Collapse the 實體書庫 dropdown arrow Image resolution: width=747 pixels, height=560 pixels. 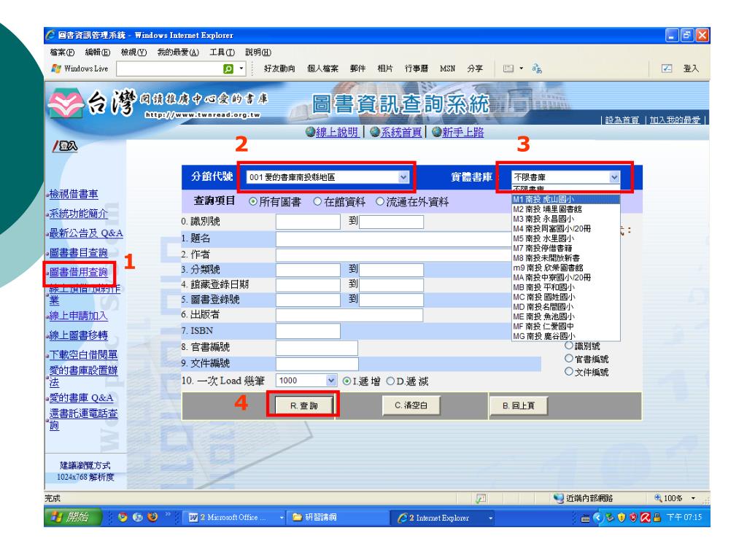[614, 177]
